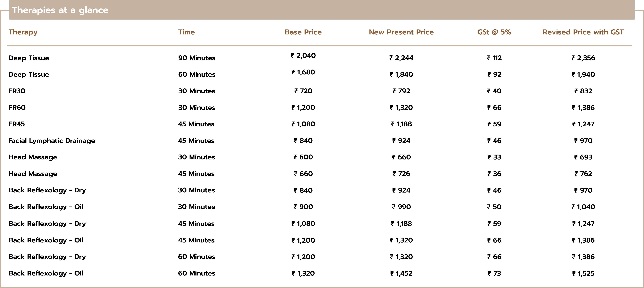The image size is (644, 288).
Task: Select the Therapy column header
Action: pos(23,32)
